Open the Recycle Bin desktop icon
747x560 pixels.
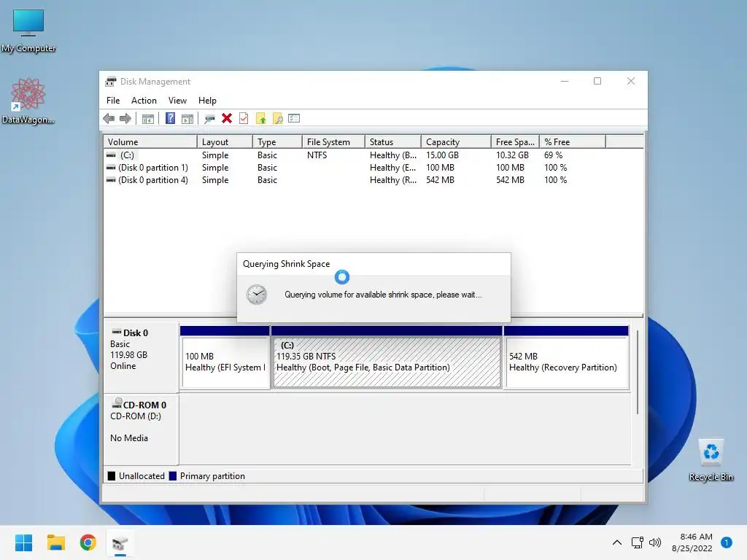click(x=711, y=459)
